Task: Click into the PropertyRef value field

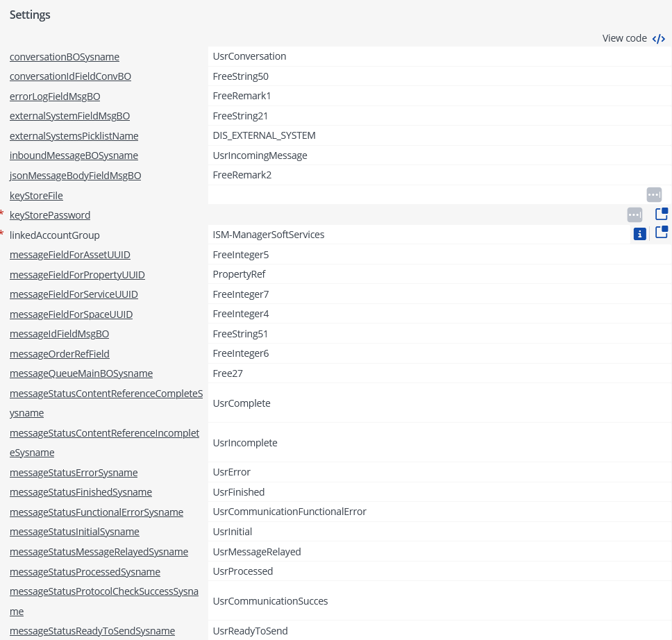Action: 439,274
